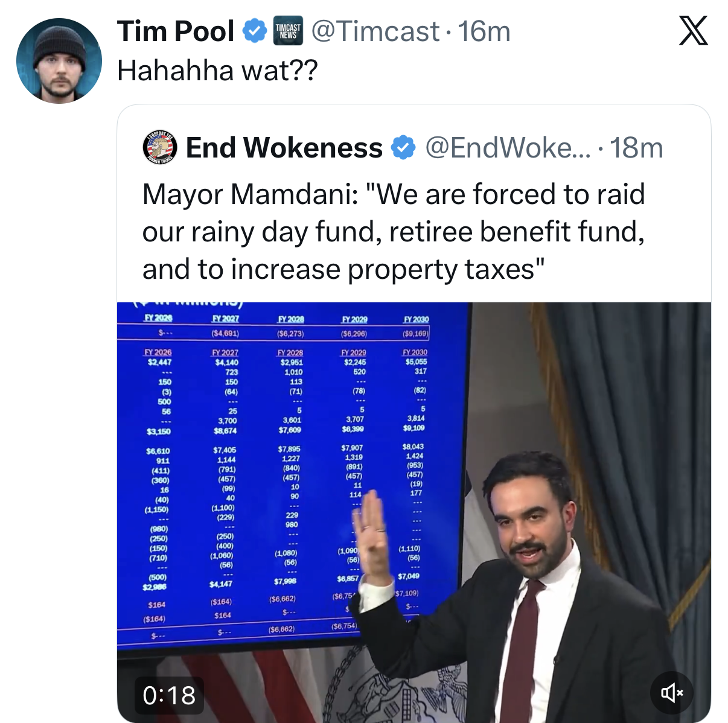Open Tim Pool's profile picture

[59, 61]
